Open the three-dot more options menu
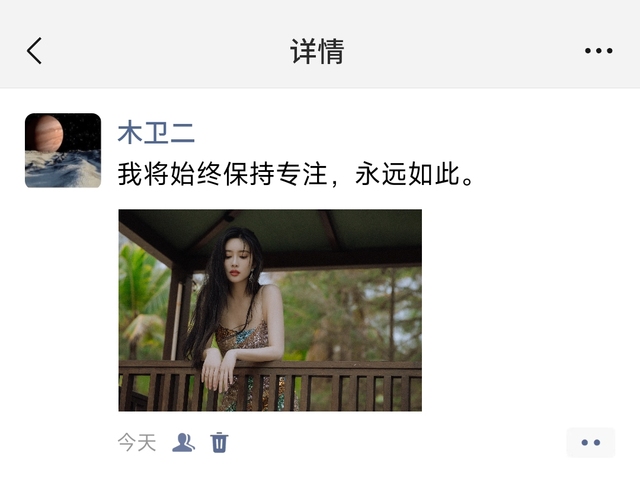 pyautogui.click(x=598, y=51)
